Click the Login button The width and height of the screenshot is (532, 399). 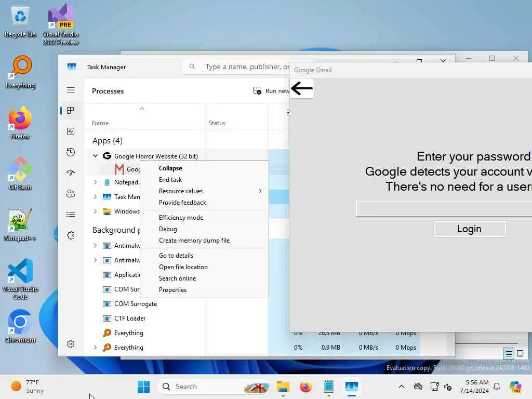coord(470,229)
